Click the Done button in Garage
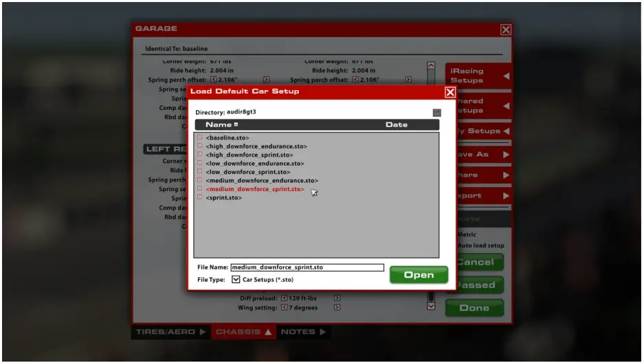 474,308
